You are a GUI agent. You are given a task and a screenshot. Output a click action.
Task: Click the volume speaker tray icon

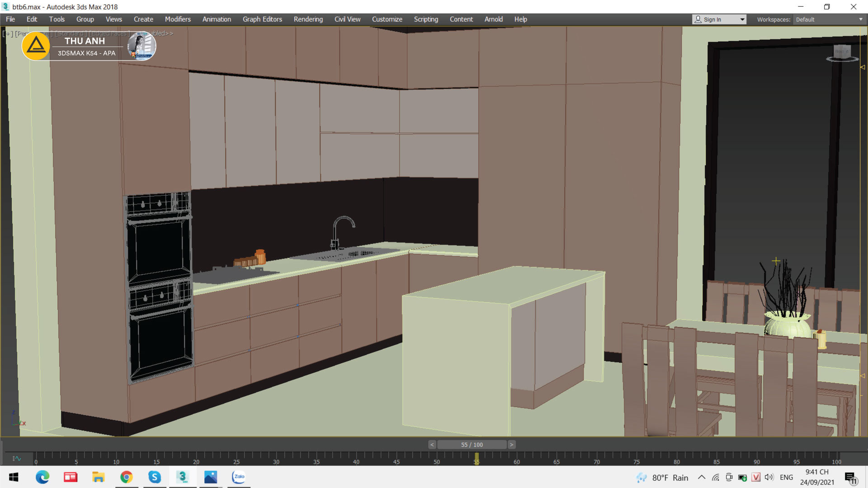(x=769, y=477)
